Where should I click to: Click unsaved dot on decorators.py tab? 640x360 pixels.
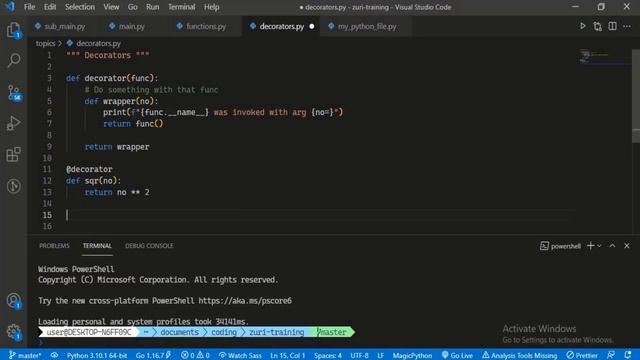(x=312, y=27)
